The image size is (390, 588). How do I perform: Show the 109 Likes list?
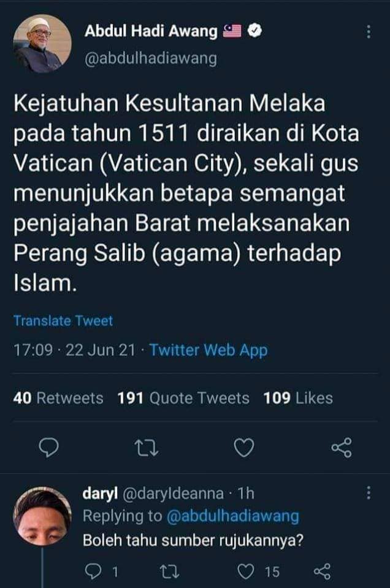click(298, 398)
